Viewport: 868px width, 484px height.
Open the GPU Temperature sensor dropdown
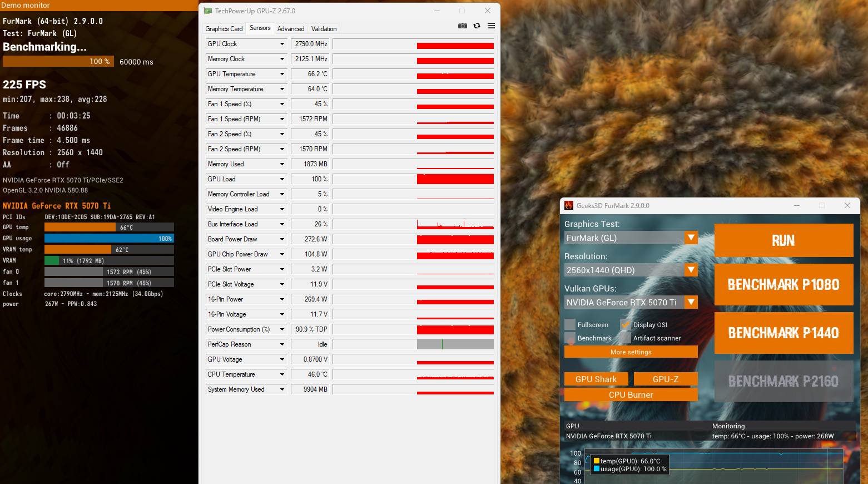pyautogui.click(x=282, y=74)
